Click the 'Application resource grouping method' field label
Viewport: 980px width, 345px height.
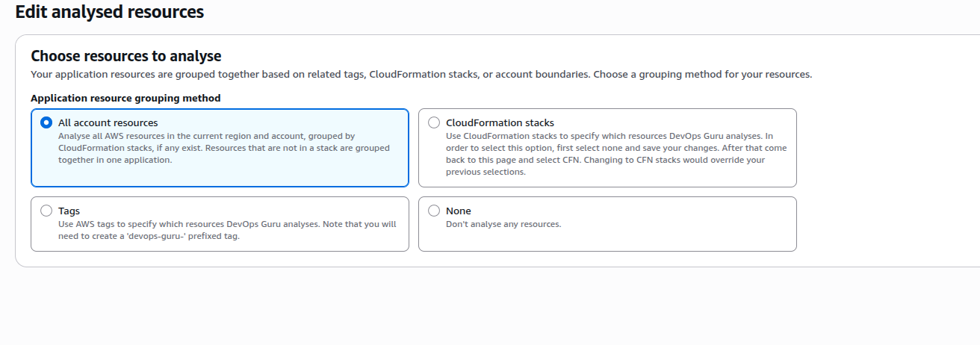click(125, 98)
